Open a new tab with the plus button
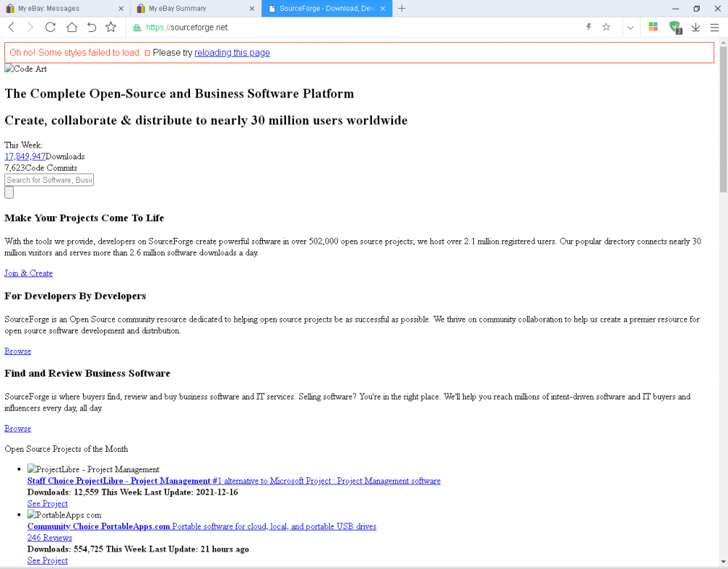 402,9
